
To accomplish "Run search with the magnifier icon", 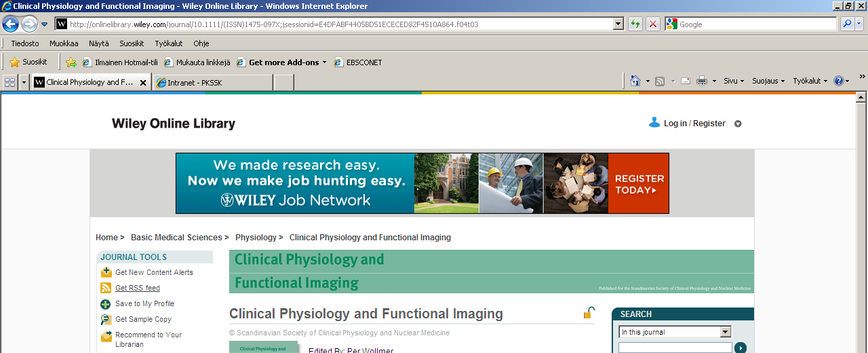I will pos(847,24).
